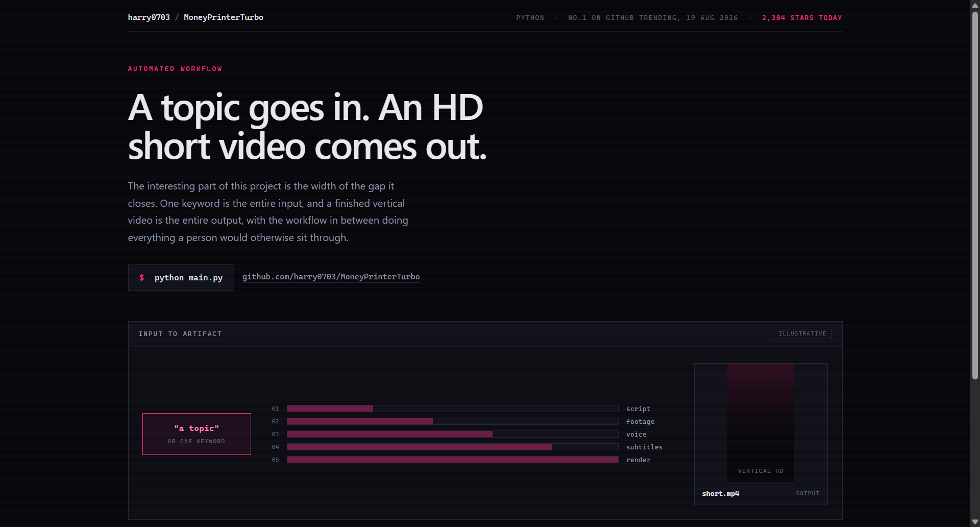Click the short.mp4 file name

720,493
